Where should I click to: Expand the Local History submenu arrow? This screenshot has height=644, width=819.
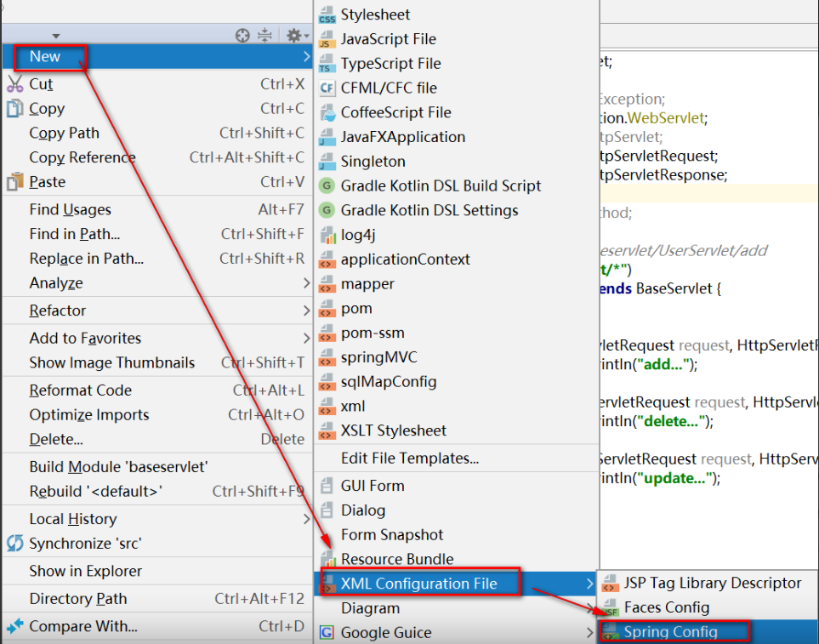coord(306,519)
